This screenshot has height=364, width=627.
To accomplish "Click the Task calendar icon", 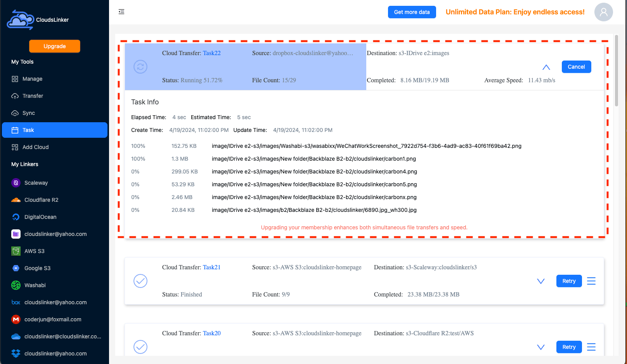I will tap(15, 130).
